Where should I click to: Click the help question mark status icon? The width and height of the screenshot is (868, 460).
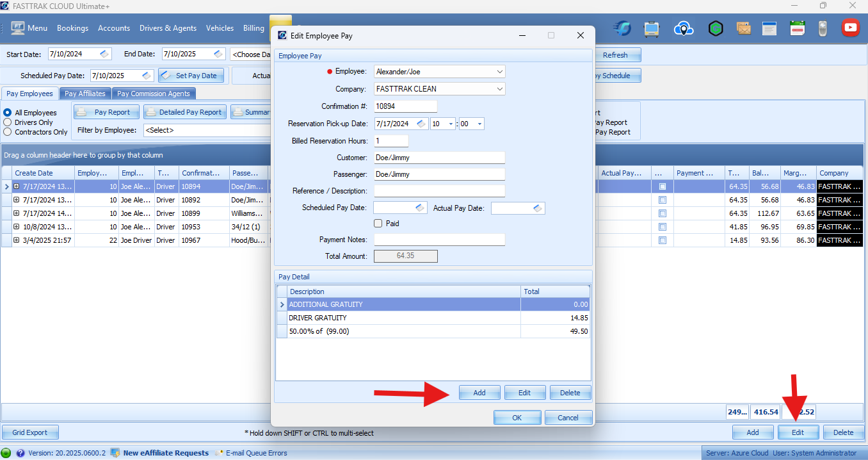coord(20,453)
